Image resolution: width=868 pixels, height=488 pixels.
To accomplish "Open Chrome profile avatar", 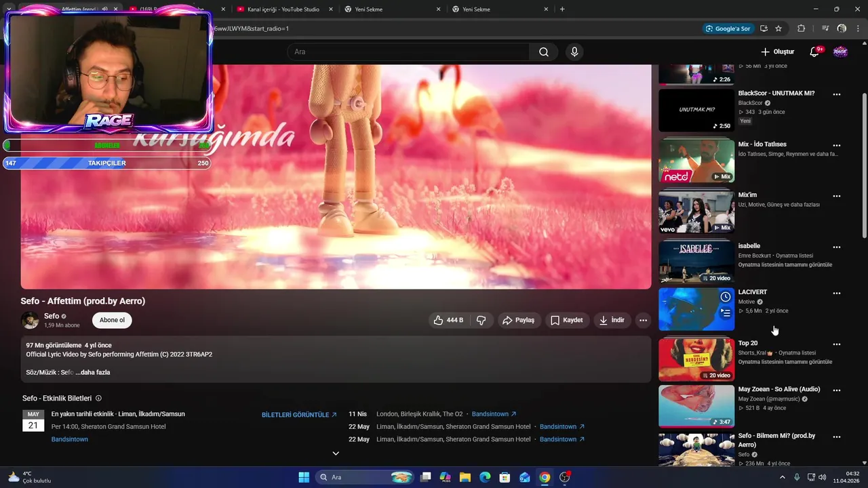I will [x=842, y=28].
